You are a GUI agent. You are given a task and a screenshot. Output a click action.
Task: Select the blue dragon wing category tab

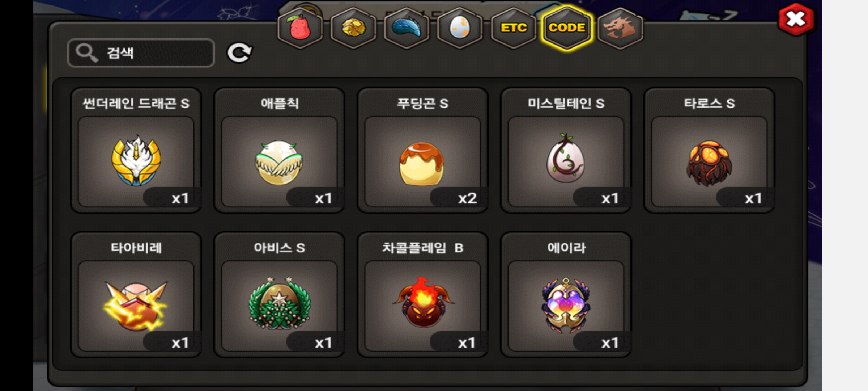(407, 28)
